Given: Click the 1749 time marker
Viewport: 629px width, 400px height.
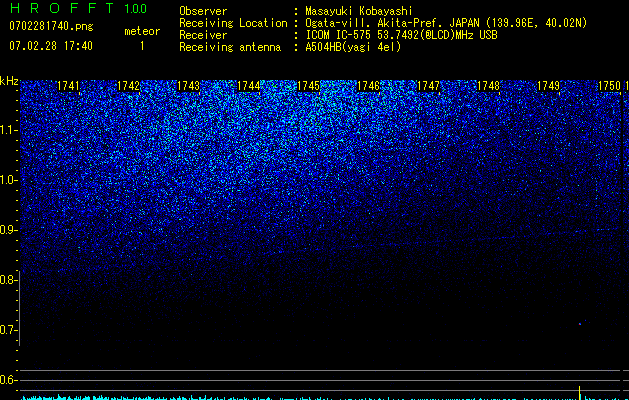Looking at the screenshot, I should click(x=548, y=86).
